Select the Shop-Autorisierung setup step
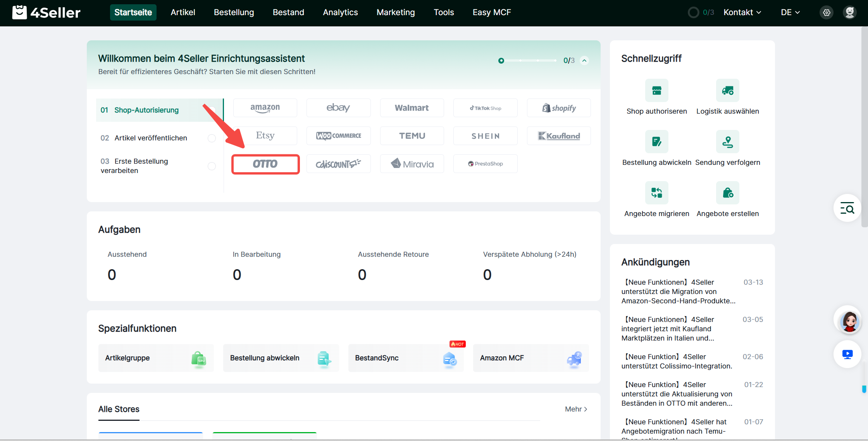 146,110
